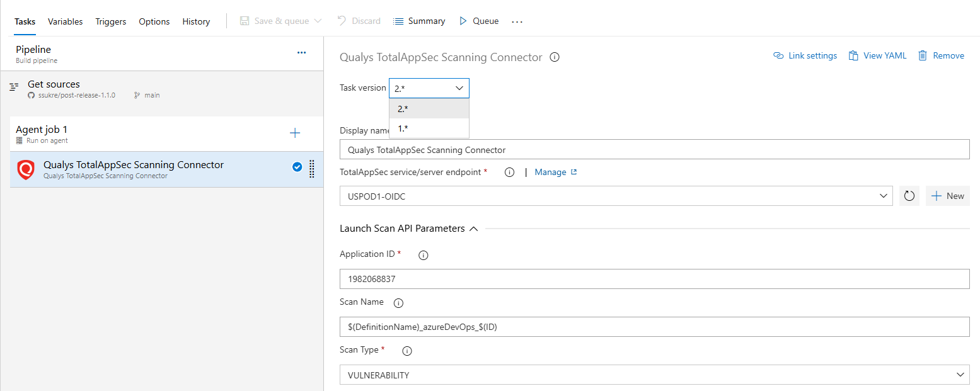The width and height of the screenshot is (980, 391).
Task: Click the Get sources list icon
Action: click(14, 86)
